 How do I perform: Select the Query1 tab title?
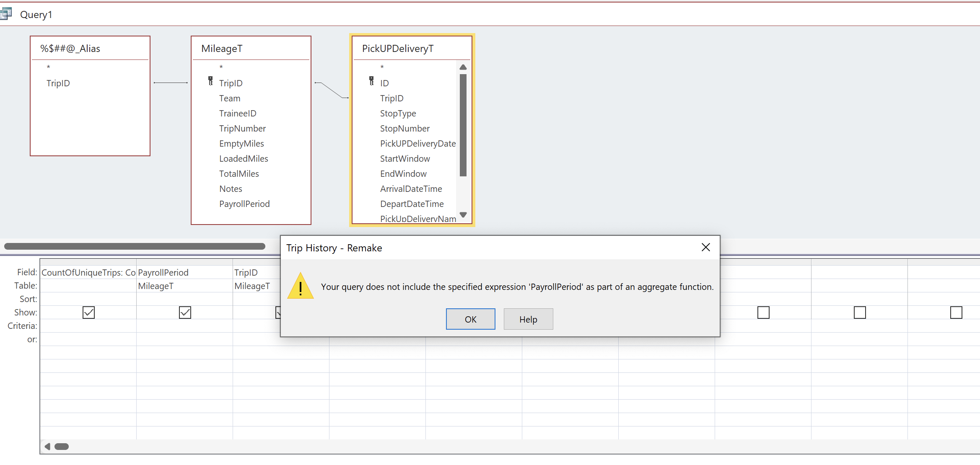pyautogui.click(x=36, y=15)
